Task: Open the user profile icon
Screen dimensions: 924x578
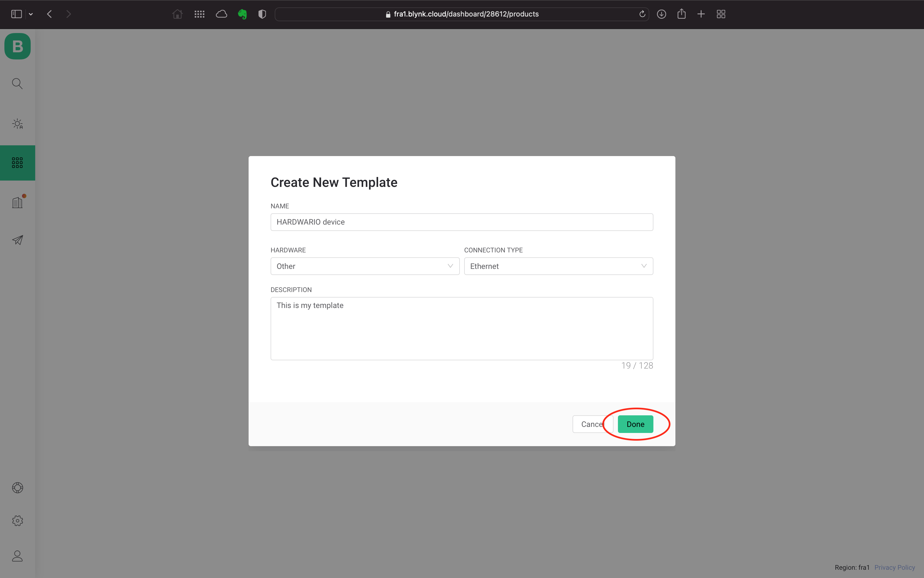Action: (x=18, y=556)
